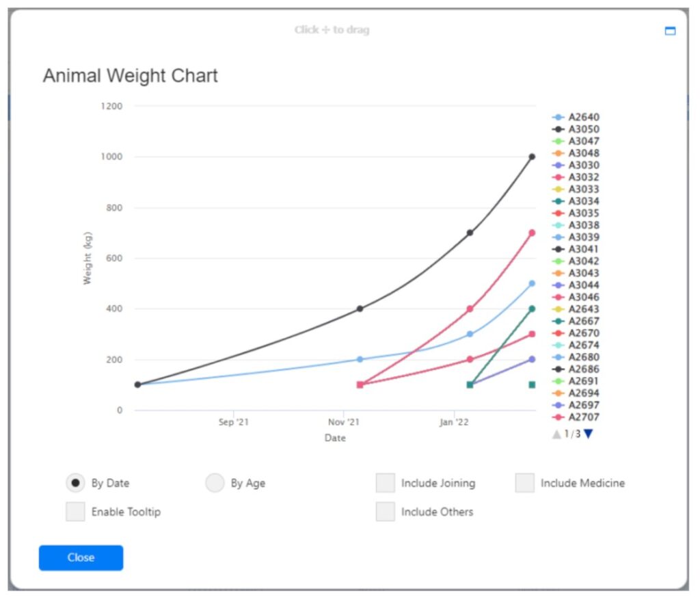Click the A2707 legend marker
The height and width of the screenshot is (600, 700).
[x=558, y=417]
